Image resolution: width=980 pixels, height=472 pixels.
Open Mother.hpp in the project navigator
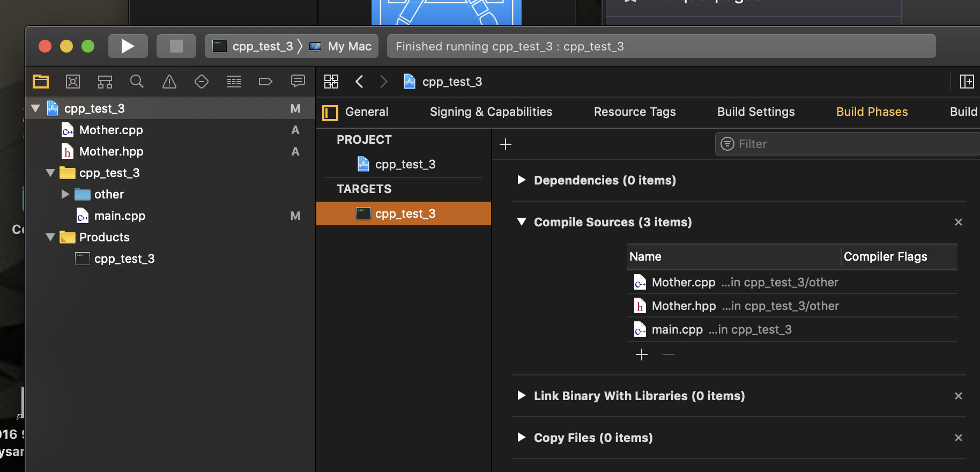(x=111, y=151)
